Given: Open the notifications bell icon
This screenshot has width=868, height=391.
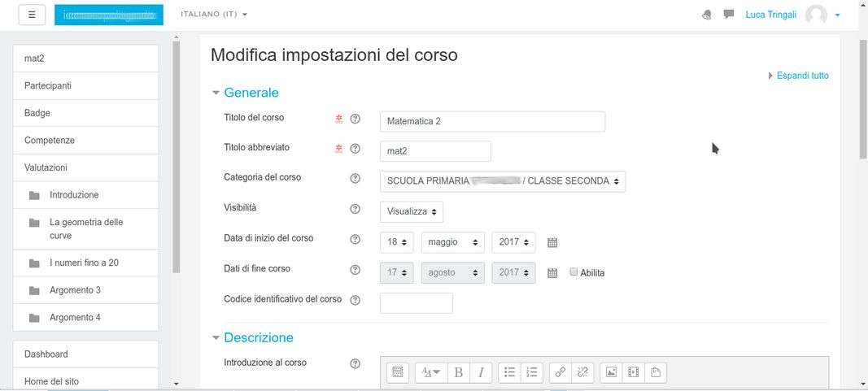Looking at the screenshot, I should tap(706, 15).
